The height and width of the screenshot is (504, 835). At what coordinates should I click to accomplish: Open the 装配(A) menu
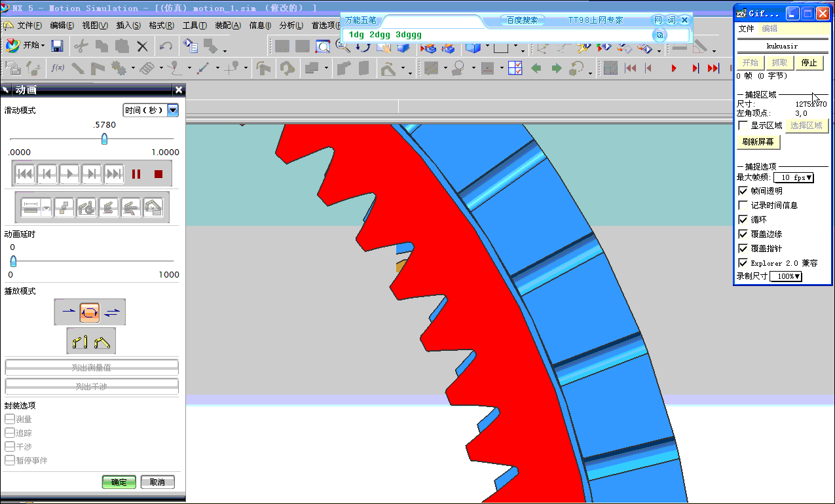point(228,26)
